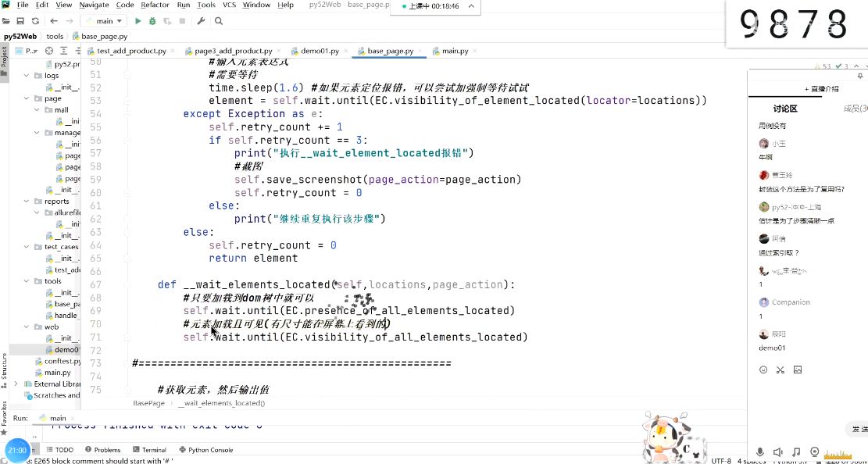Click the 直播介绍 live intro link
Screen dimensions: 868x464
(821, 88)
